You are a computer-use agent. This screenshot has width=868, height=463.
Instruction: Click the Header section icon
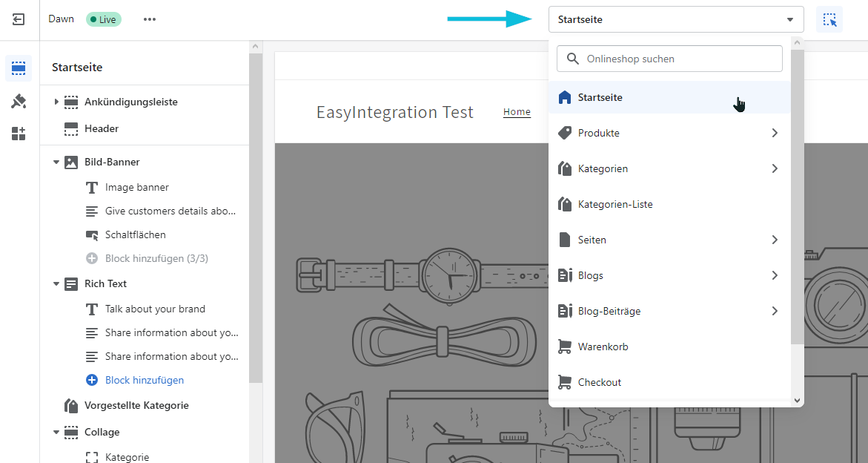pos(71,128)
